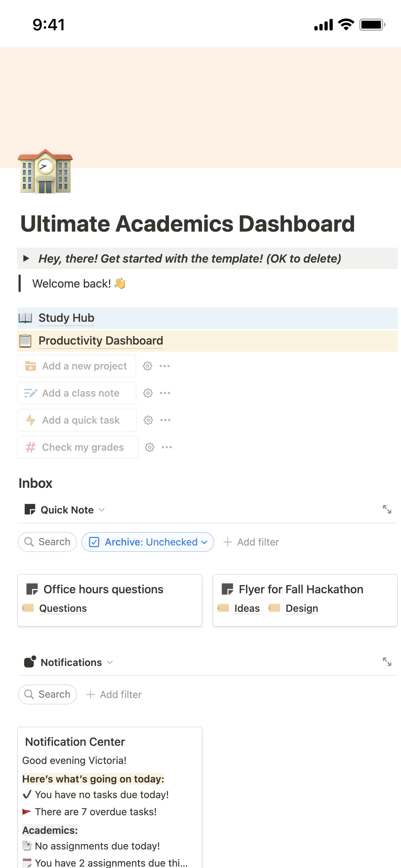Image resolution: width=401 pixels, height=868 pixels.
Task: Open settings gear beside Add a new project
Action: coord(148,366)
